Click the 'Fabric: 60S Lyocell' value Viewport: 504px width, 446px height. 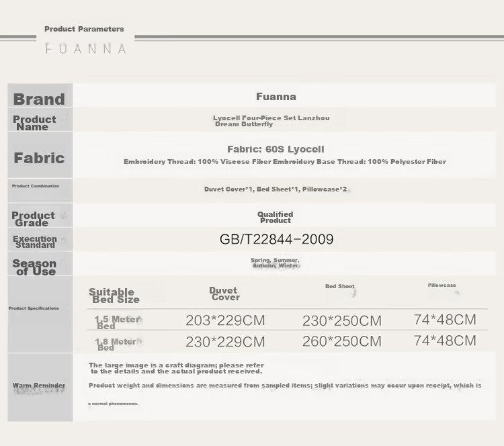pos(276,149)
